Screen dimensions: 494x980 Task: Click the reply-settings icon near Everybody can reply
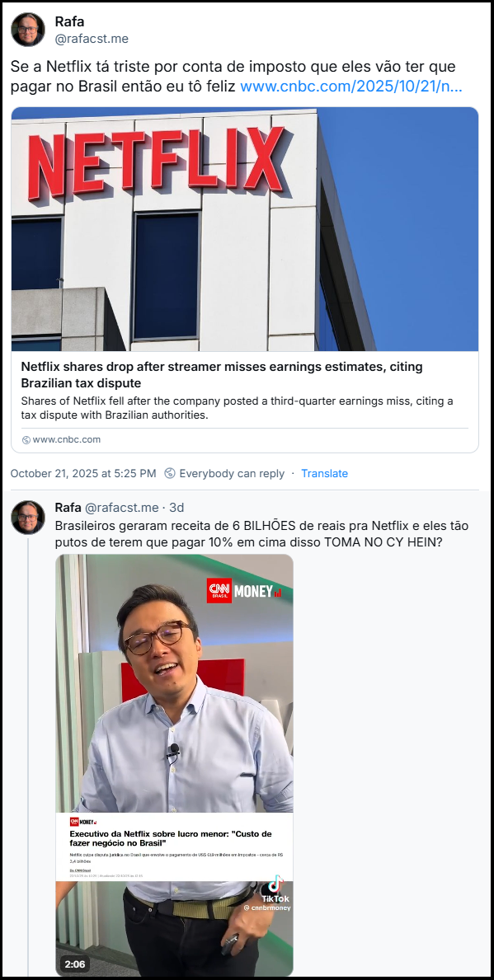coord(169,473)
